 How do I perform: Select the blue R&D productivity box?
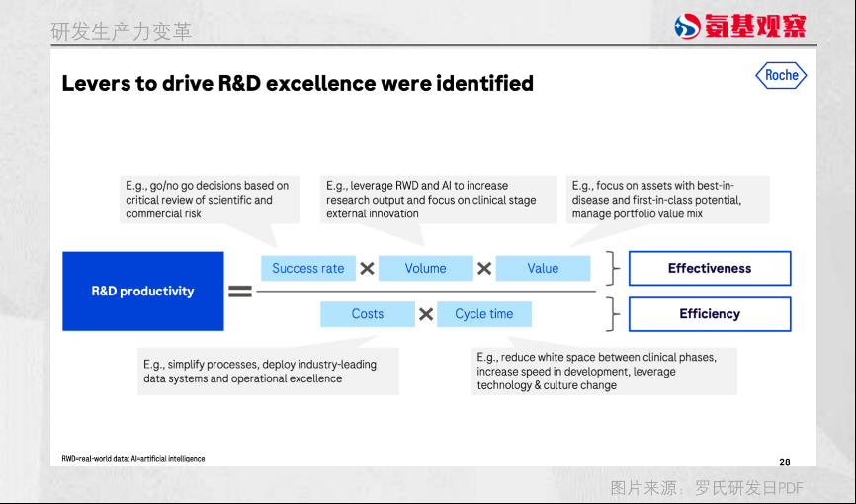tap(142, 292)
